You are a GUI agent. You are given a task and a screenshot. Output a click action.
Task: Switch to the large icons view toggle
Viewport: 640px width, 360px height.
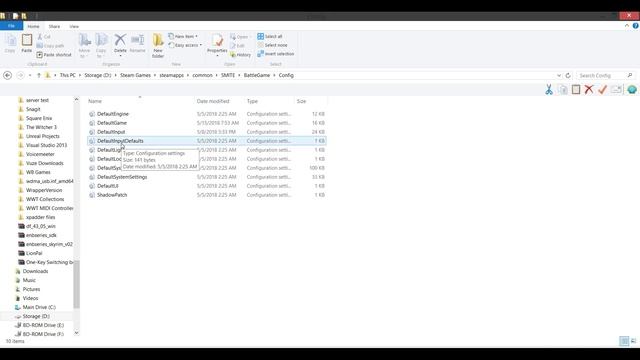633,341
